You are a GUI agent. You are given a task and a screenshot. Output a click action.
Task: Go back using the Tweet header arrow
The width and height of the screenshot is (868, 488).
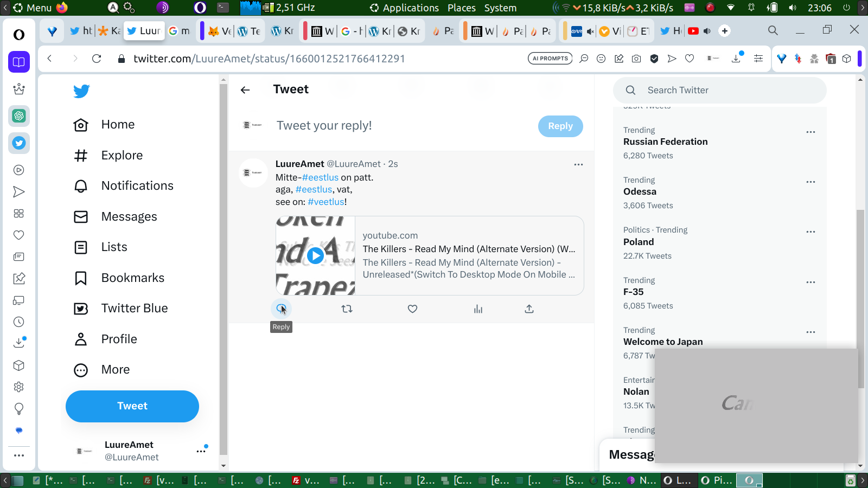pyautogui.click(x=245, y=90)
